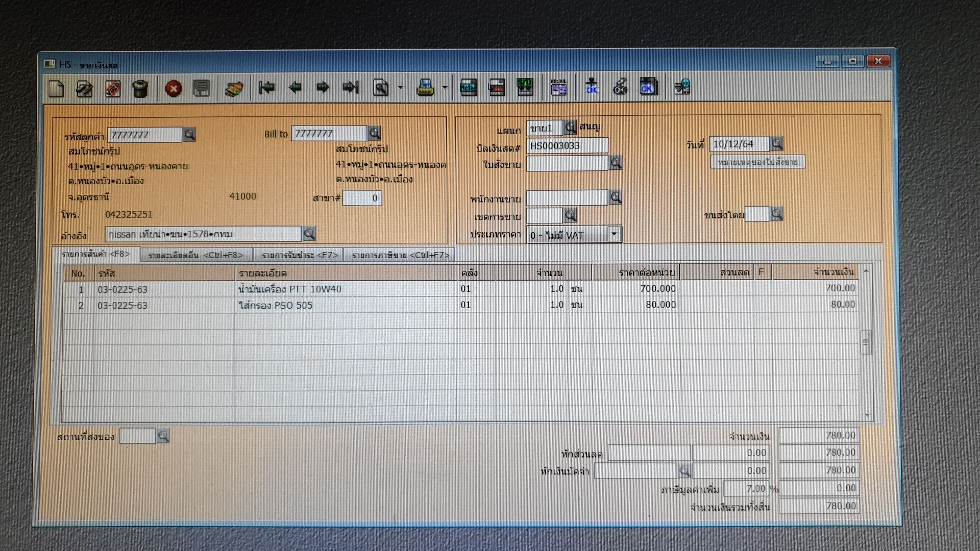980x551 pixels.
Task: Open lookup beside the nissan reference field
Action: click(309, 234)
